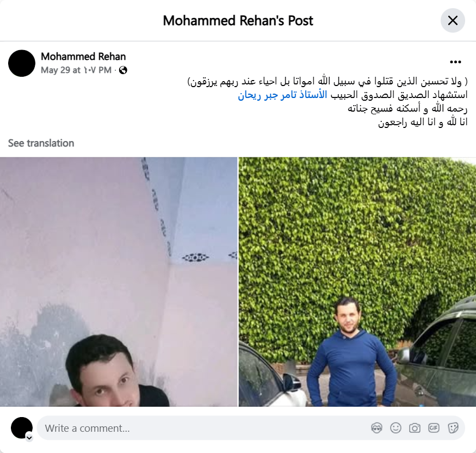Open the three-dot post options menu
This screenshot has width=476, height=453.
pyautogui.click(x=455, y=62)
